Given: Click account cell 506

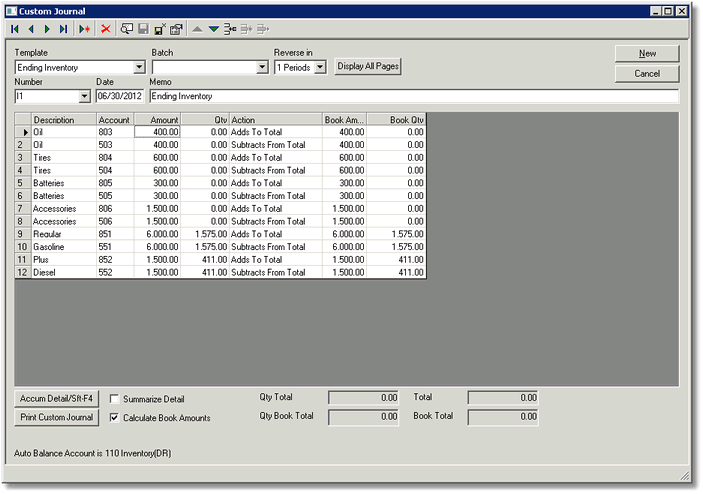Looking at the screenshot, I should click(115, 221).
